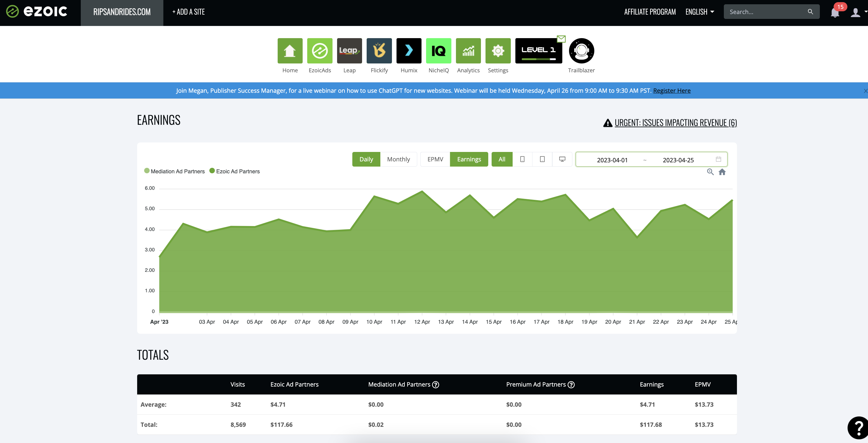This screenshot has height=443, width=868.
Task: Open the Level 1 badge
Action: (539, 51)
